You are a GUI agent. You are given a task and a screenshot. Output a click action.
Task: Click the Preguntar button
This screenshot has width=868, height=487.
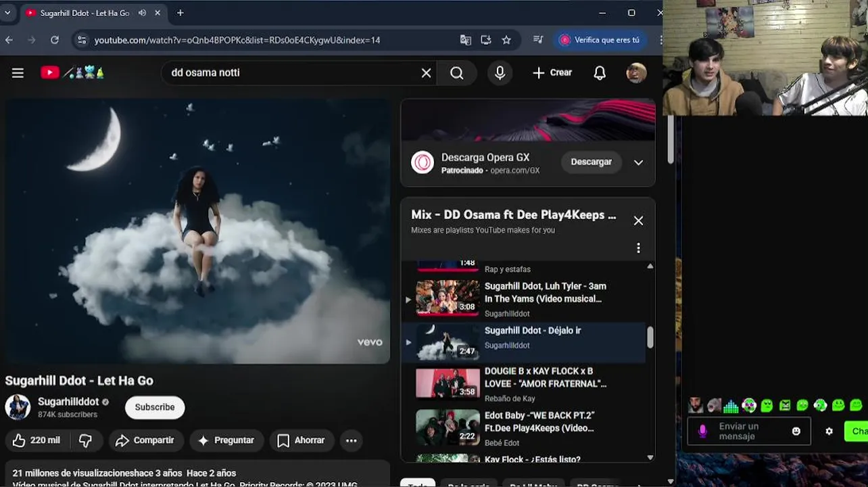click(x=226, y=440)
